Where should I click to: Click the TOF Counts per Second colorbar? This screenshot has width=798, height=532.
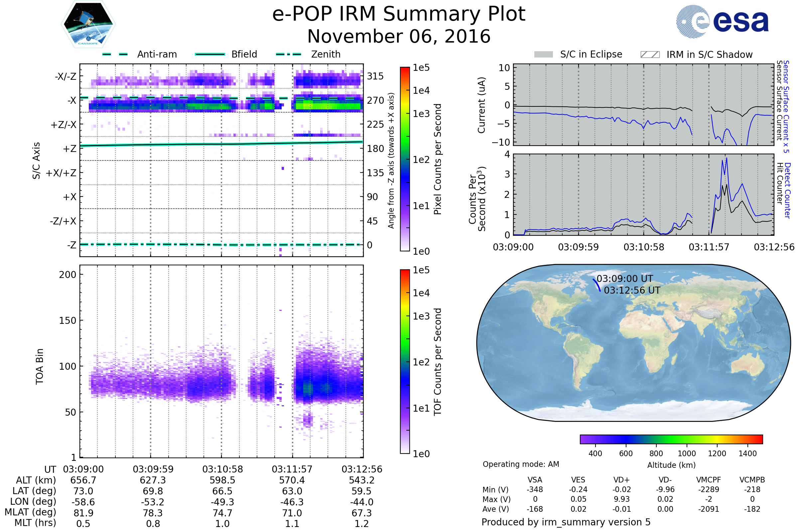405,361
